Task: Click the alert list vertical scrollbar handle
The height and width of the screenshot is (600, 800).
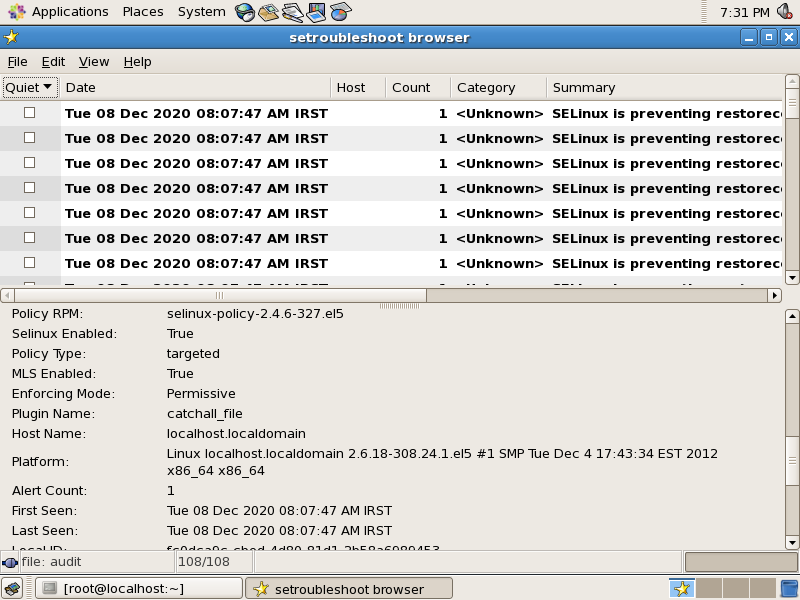Action: pos(792,104)
